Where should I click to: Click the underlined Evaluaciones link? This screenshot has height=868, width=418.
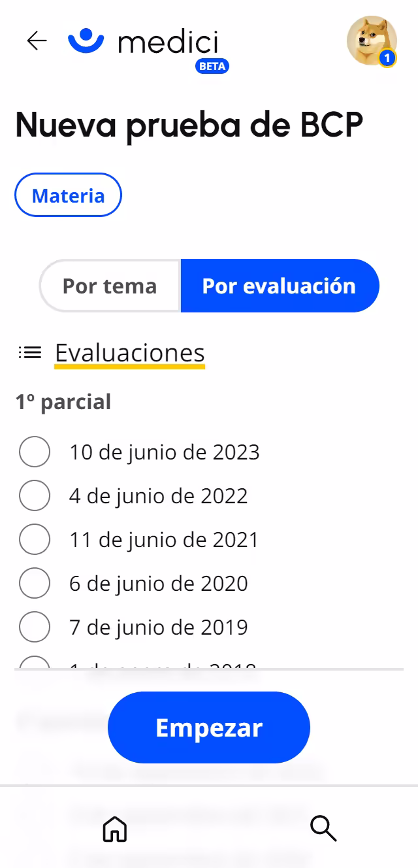tap(129, 353)
